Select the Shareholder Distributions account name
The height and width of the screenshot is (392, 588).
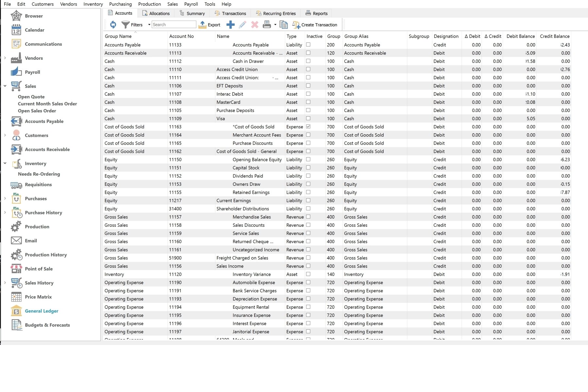(x=243, y=209)
